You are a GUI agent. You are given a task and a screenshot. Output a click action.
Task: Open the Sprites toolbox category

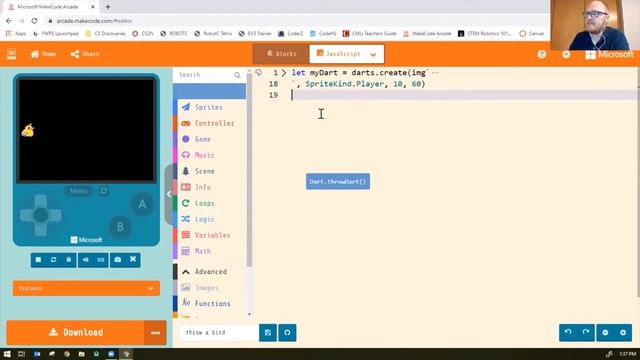click(x=209, y=107)
